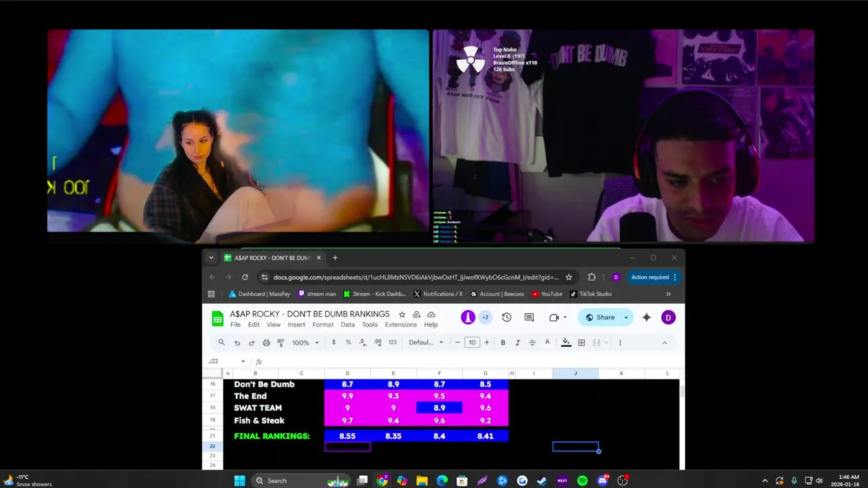The width and height of the screenshot is (868, 488).
Task: Open Spotify from the Windows taskbar
Action: [x=583, y=481]
